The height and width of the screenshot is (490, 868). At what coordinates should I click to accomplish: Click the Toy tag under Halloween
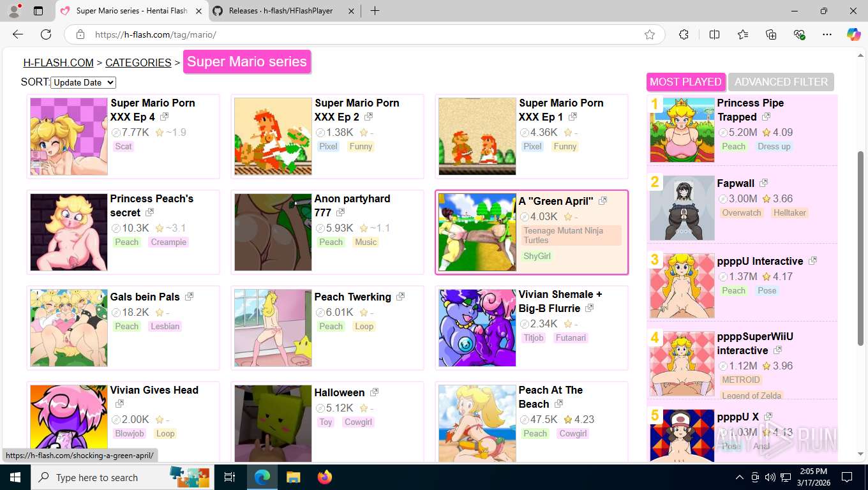tap(325, 422)
